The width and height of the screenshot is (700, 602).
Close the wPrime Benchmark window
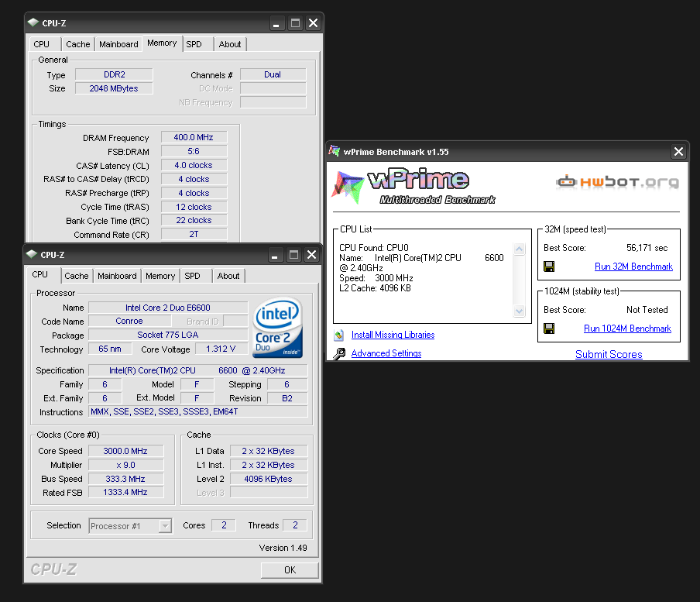pos(678,152)
